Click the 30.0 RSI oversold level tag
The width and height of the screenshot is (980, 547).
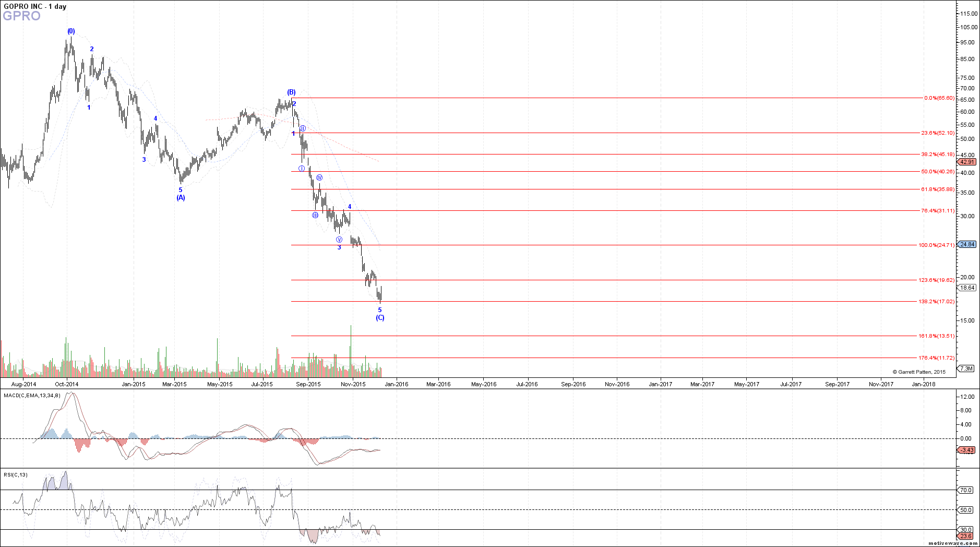coord(966,530)
